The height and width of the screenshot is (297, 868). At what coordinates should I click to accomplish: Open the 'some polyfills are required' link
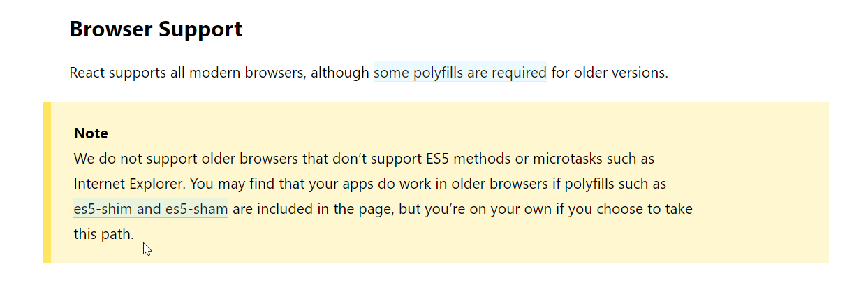point(460,73)
